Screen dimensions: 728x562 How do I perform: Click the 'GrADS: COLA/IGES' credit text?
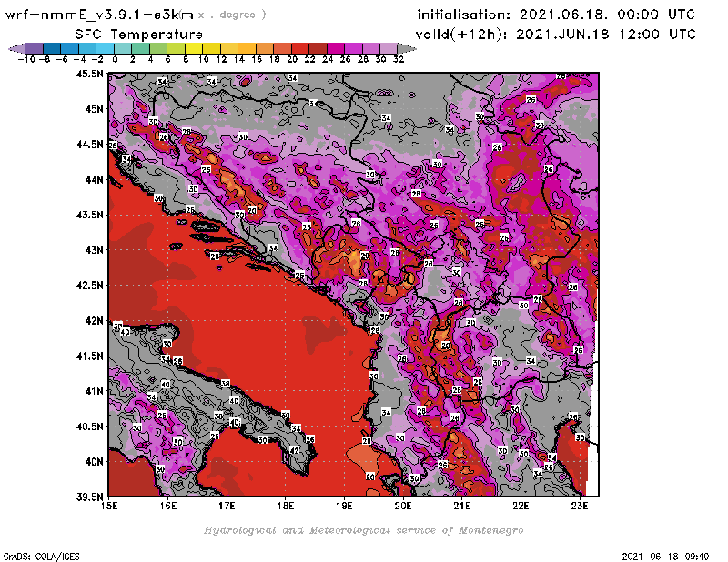41,557
